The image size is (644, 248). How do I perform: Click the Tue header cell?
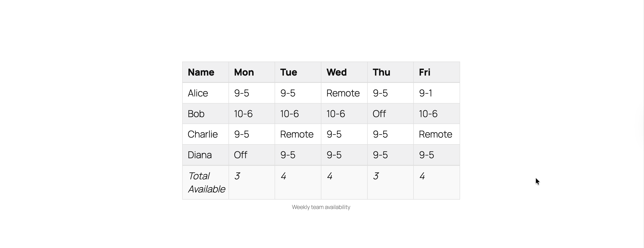click(298, 72)
